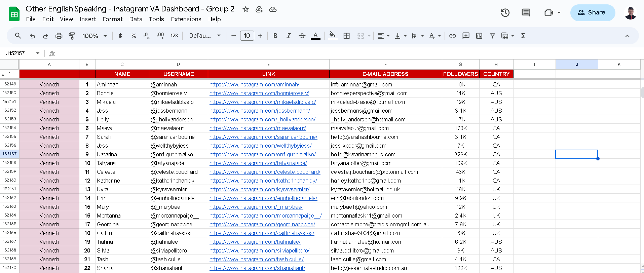Open the Data menu
644x273 pixels.
136,19
